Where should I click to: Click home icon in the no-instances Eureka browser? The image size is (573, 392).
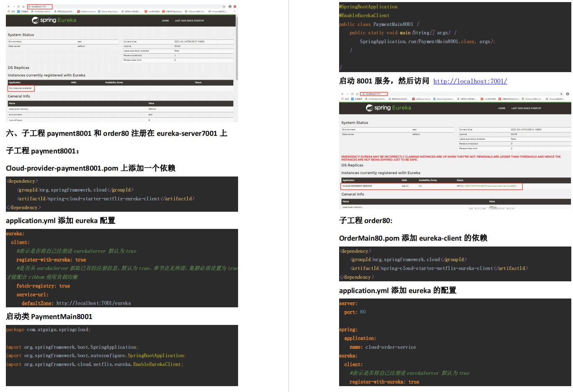(x=23, y=7)
